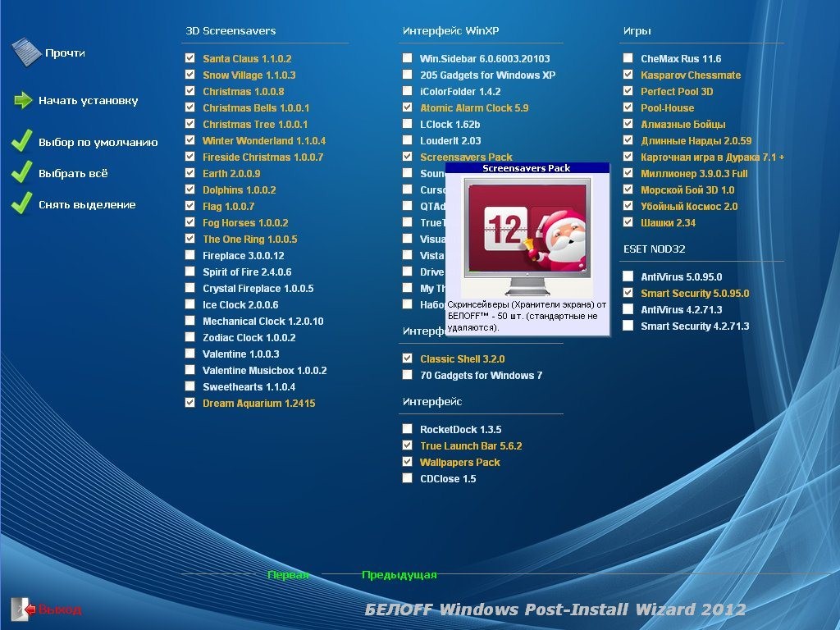Screen dimensions: 840x630
Task: Click 205 Gadgets for Windows XP
Action: click(x=487, y=75)
